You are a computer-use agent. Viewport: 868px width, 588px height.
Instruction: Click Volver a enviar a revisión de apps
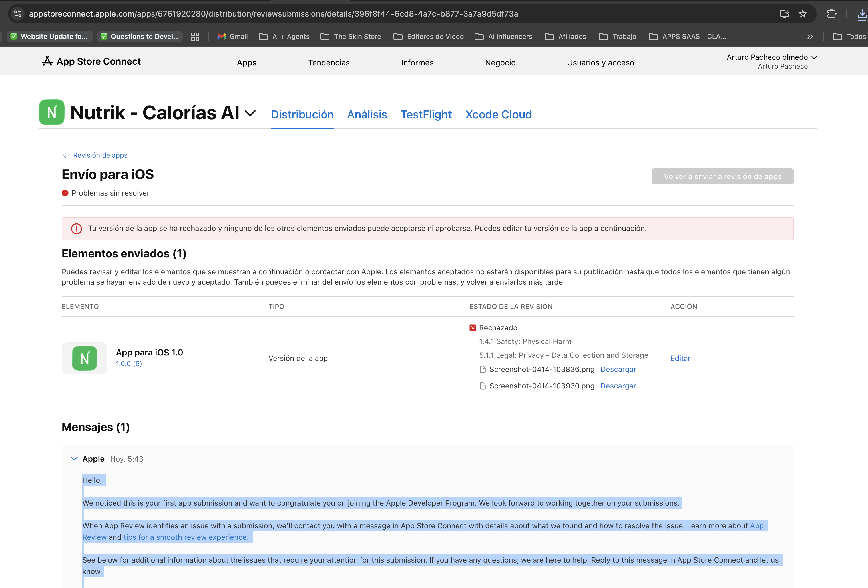coord(722,176)
